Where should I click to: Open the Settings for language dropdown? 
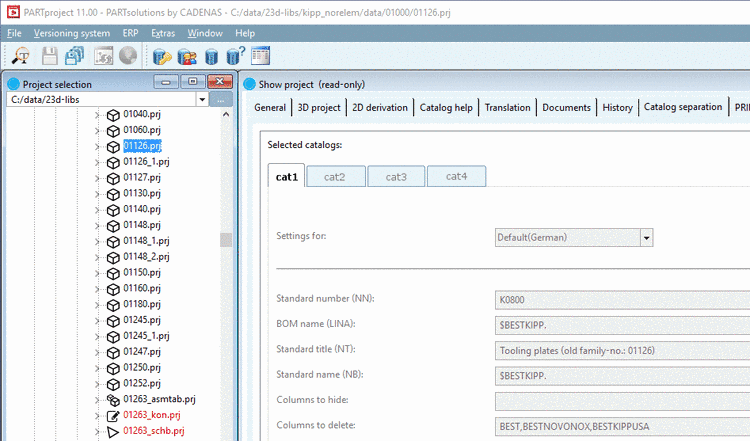point(646,238)
